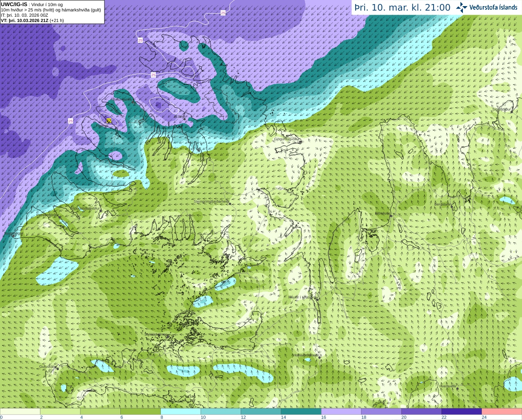Click the Veðurstofa Íslands name text
The image size is (522, 420).
pos(493,7)
